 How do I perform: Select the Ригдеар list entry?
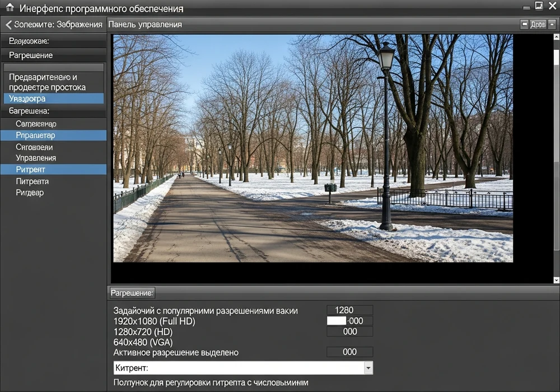coord(54,193)
